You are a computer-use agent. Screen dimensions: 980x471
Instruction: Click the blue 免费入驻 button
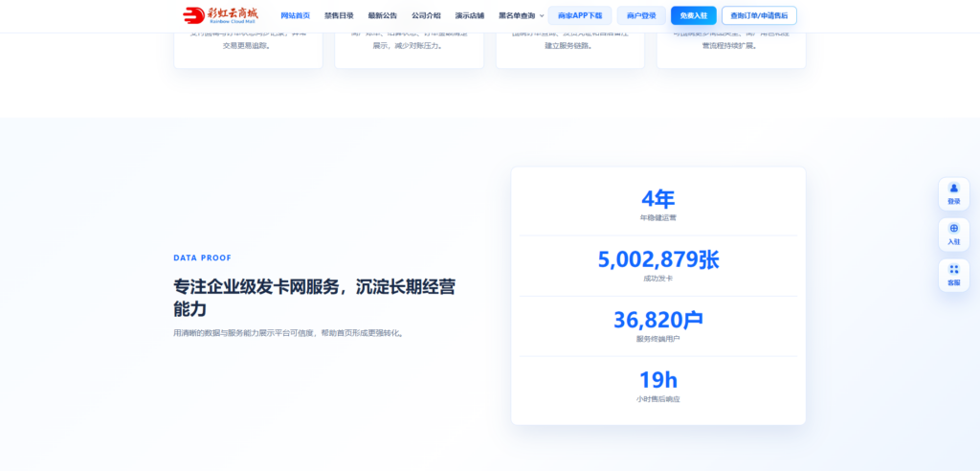[694, 15]
